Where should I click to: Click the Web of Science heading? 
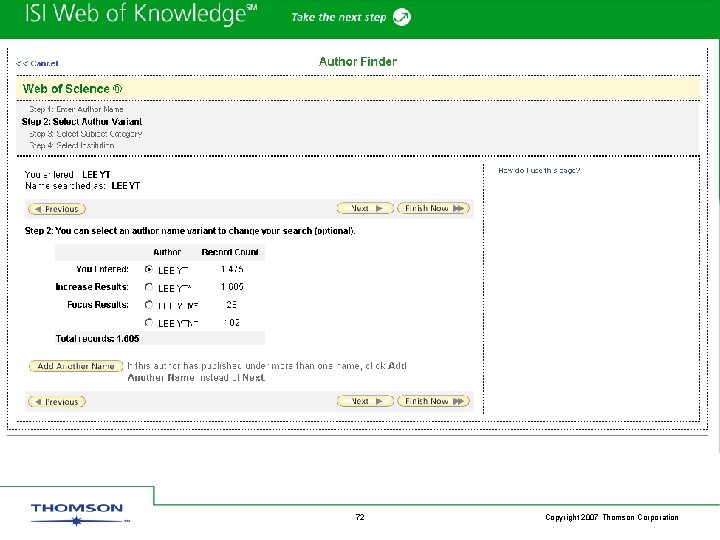pyautogui.click(x=72, y=89)
